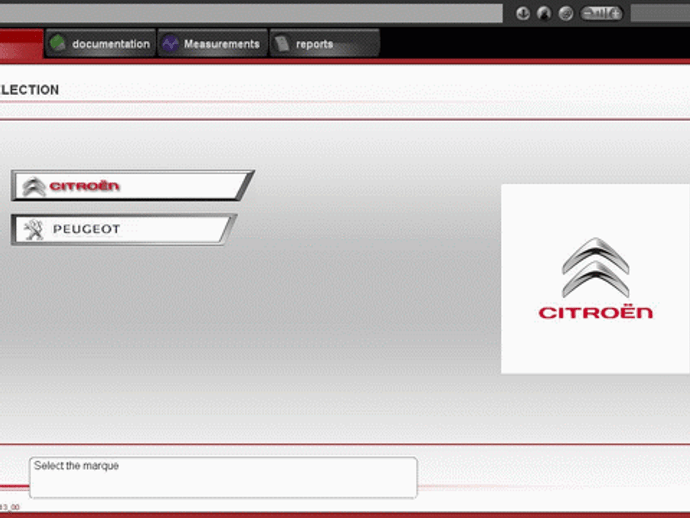The width and height of the screenshot is (690, 518).
Task: Click the grey field at top right
Action: [660, 14]
